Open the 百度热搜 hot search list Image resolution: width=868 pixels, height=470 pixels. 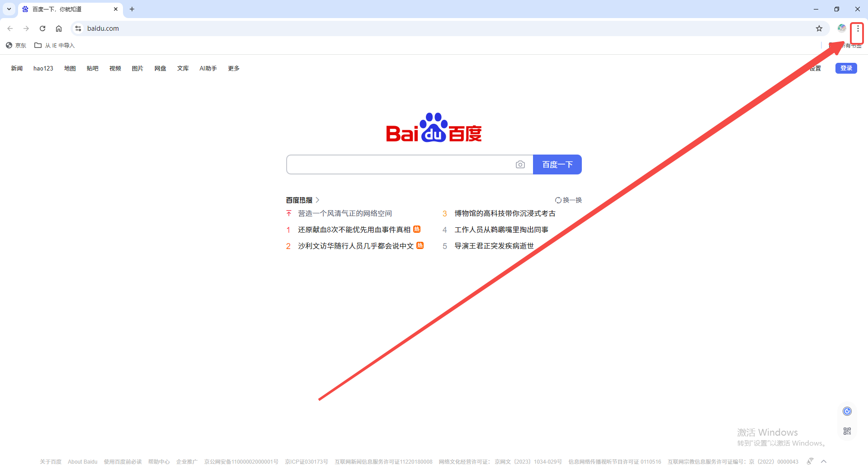302,200
